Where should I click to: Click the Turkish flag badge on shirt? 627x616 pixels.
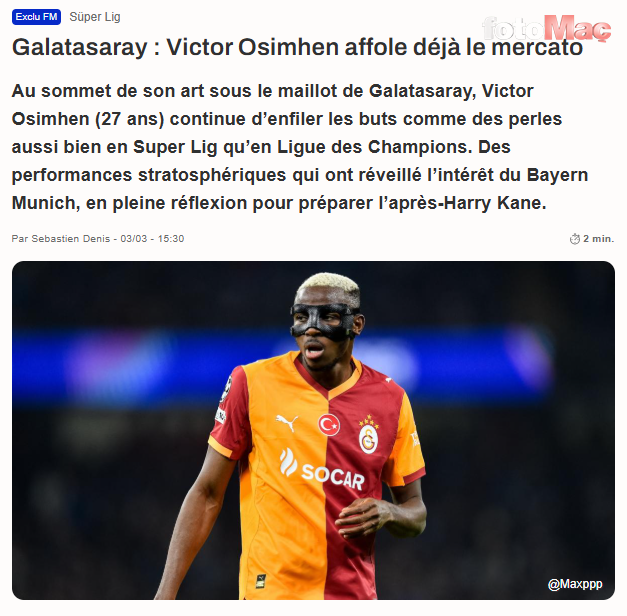tap(329, 425)
